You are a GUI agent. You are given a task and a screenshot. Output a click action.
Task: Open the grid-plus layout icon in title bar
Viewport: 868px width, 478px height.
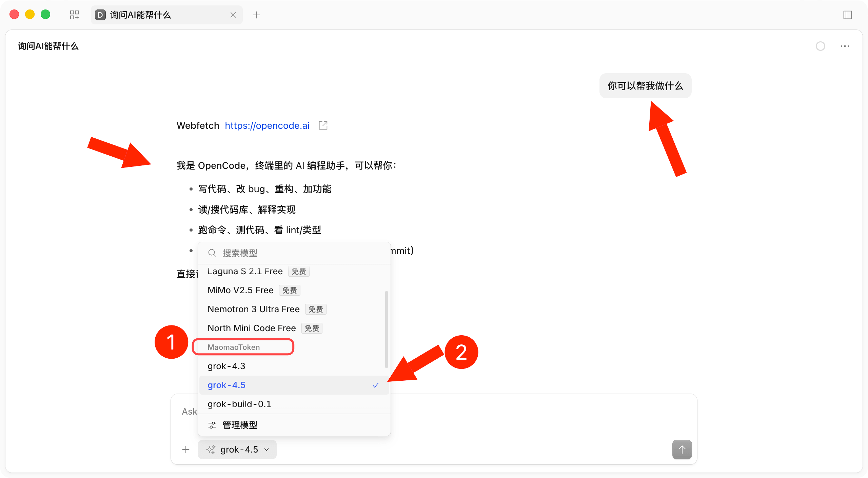[74, 15]
